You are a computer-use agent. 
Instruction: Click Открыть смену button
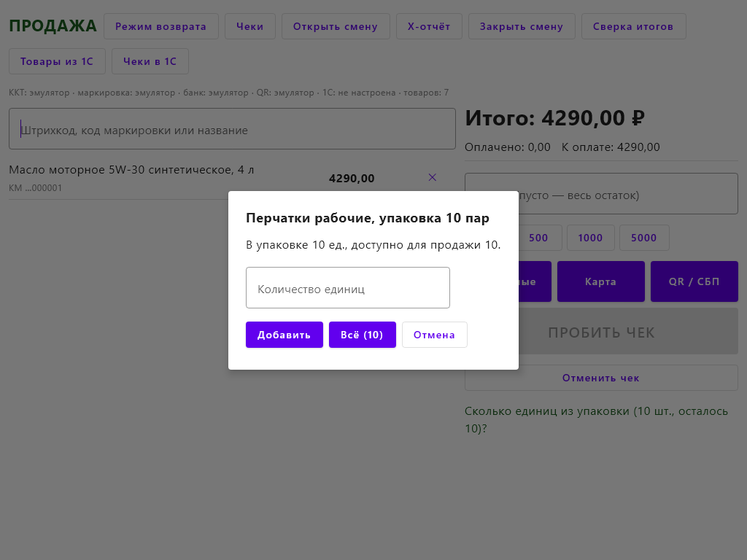point(336,26)
